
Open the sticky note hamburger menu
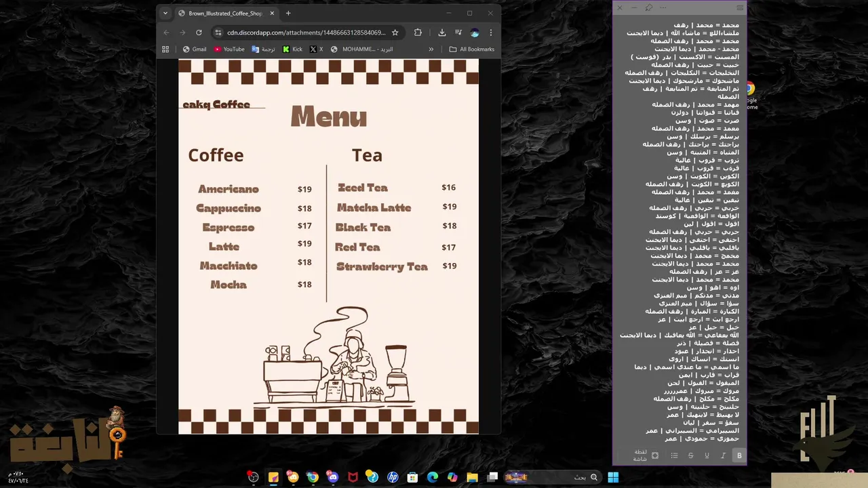(740, 7)
